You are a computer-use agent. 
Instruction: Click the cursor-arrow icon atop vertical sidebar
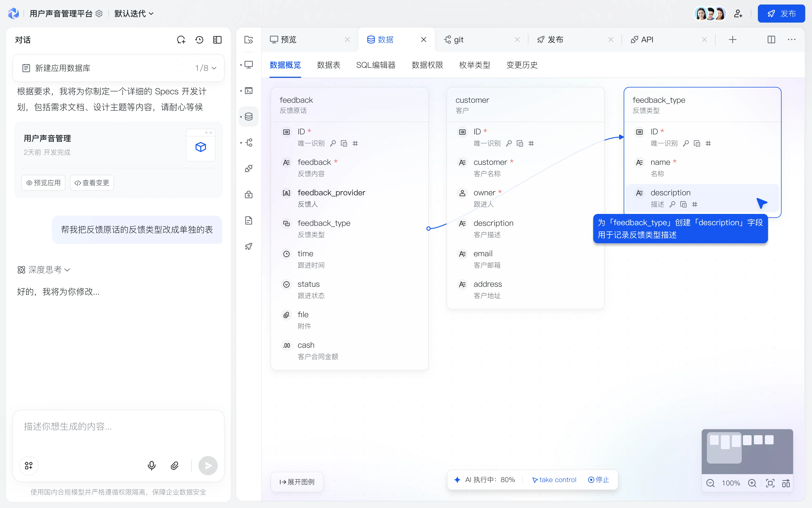[249, 40]
